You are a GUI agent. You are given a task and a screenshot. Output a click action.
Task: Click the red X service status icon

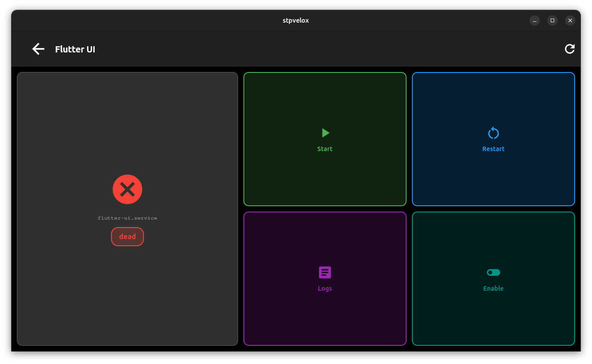pos(128,189)
